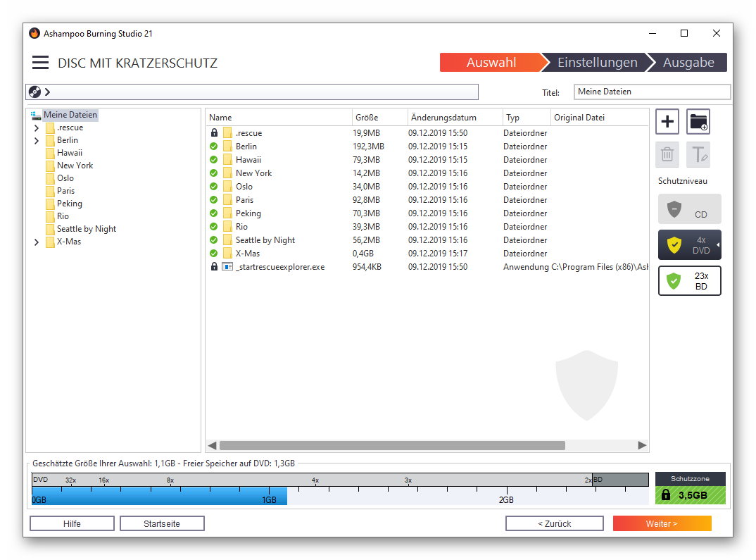Click the trash delete icon
756x560 pixels.
click(667, 154)
